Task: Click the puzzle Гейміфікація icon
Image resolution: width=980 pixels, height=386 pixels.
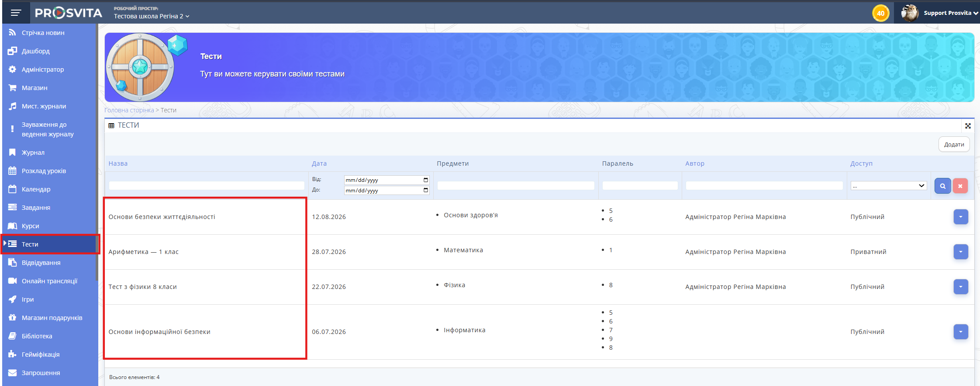Action: [12, 354]
